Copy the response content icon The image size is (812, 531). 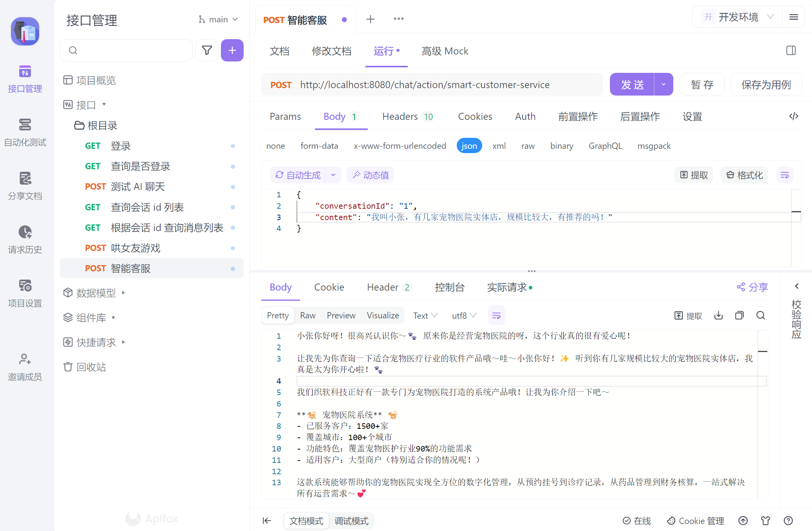point(739,316)
